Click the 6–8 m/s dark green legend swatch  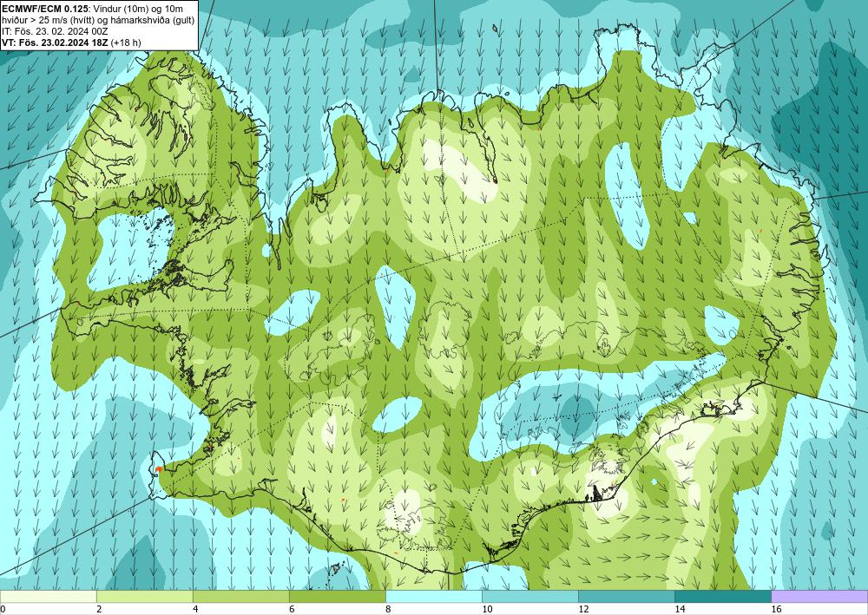coord(337,596)
